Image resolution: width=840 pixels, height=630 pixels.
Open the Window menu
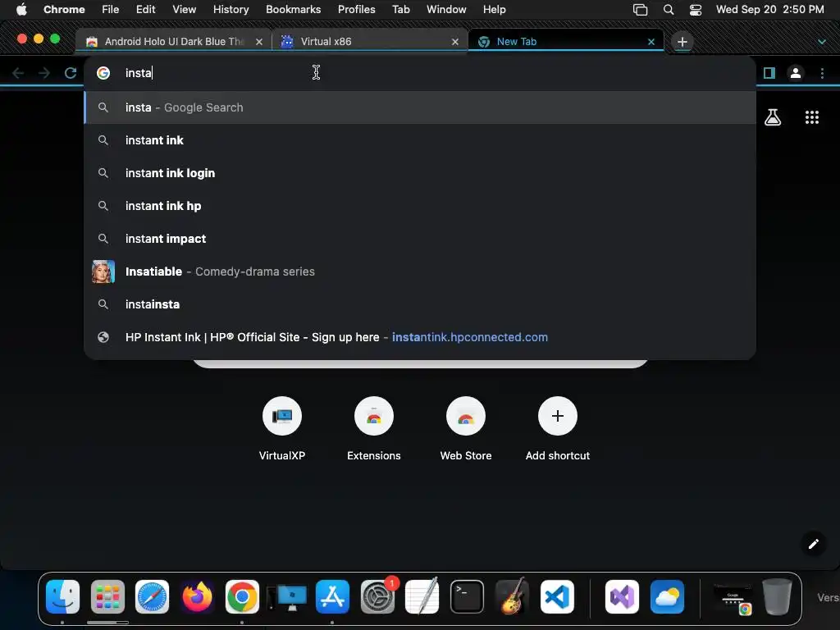pos(446,9)
